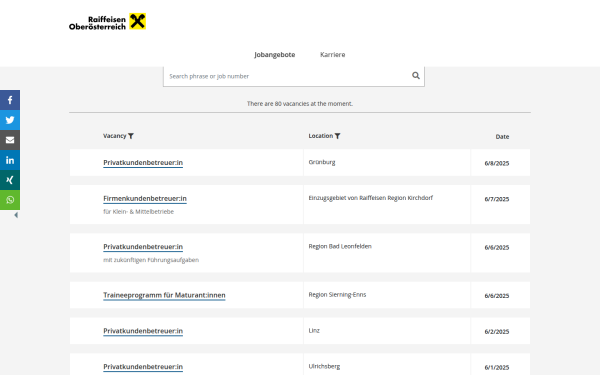Click the 80 vacancies count text

click(x=300, y=104)
